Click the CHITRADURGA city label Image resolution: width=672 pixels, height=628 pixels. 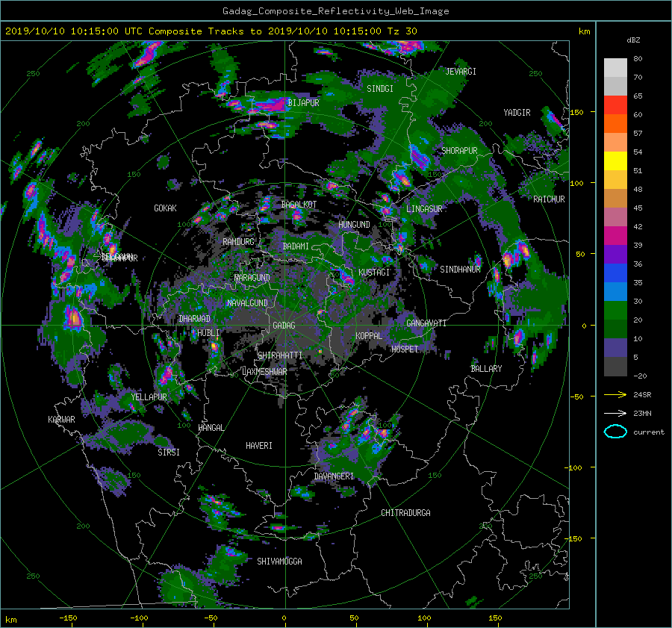pos(406,513)
